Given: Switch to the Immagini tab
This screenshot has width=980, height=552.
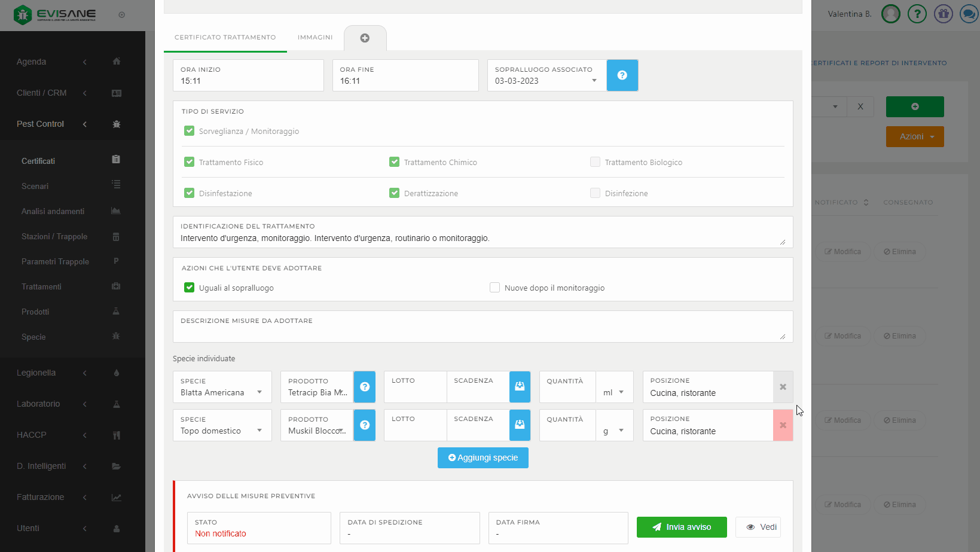Looking at the screenshot, I should [x=315, y=37].
